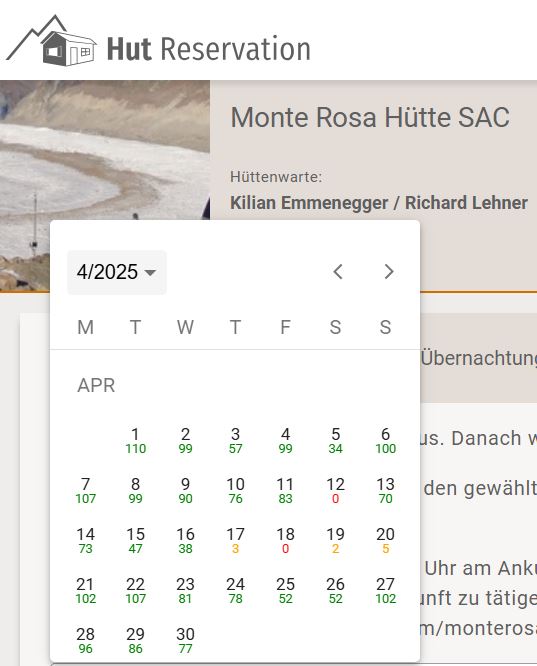This screenshot has height=666, width=537.
Task: Click the M weekday header
Action: tap(85, 327)
